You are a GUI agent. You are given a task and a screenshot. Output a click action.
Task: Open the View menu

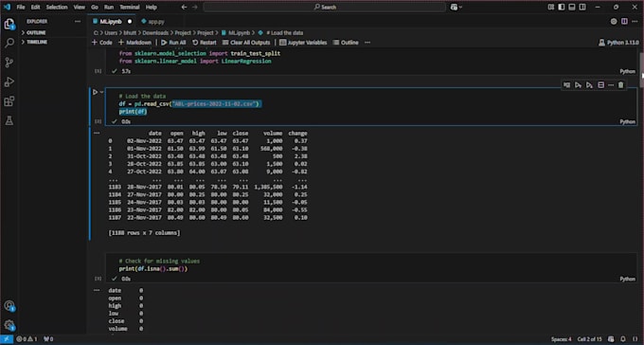(x=79, y=7)
